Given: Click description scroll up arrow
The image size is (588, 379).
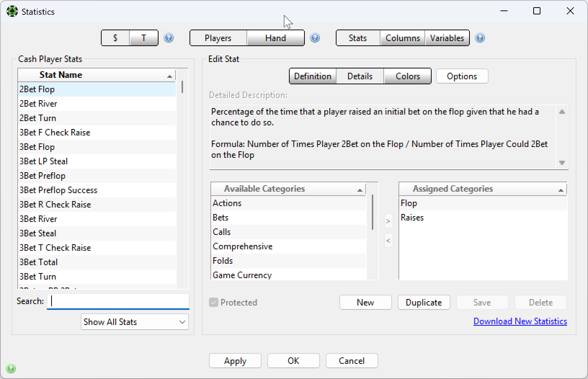Looking at the screenshot, I should point(562,112).
